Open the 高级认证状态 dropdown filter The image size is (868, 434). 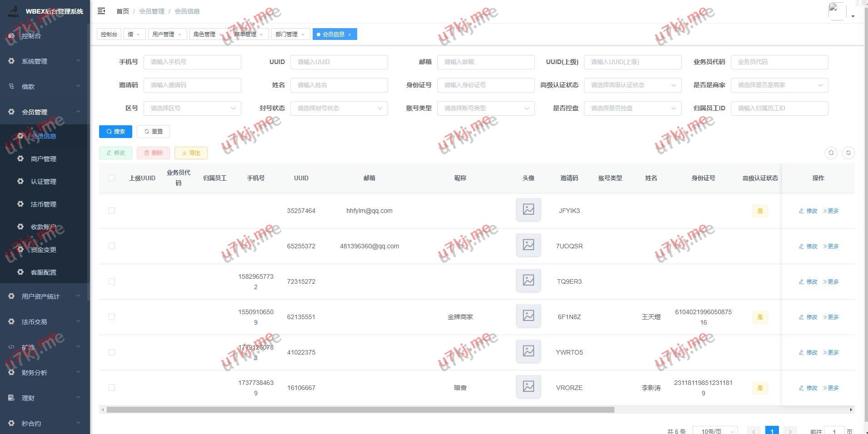(632, 85)
